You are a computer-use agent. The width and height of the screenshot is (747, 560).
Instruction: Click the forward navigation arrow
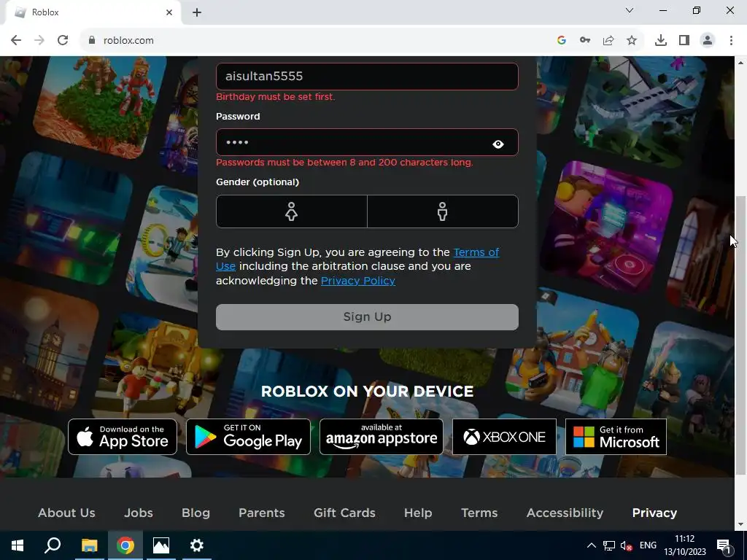39,41
